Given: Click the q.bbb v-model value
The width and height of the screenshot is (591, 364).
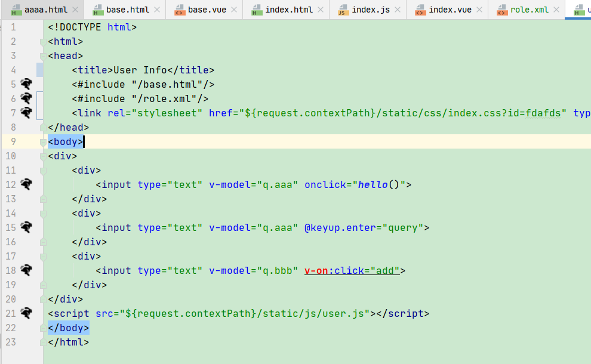Looking at the screenshot, I should point(278,270).
